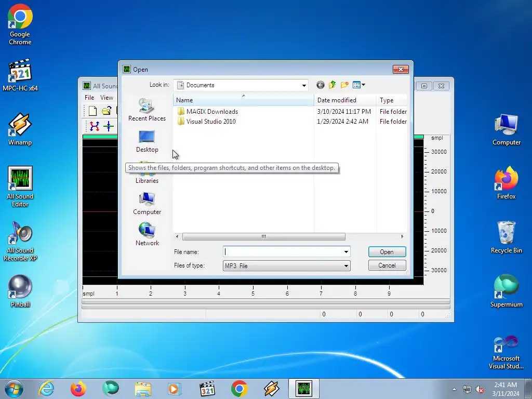
Task: Open Windows Media Player from taskbar
Action: [175, 389]
